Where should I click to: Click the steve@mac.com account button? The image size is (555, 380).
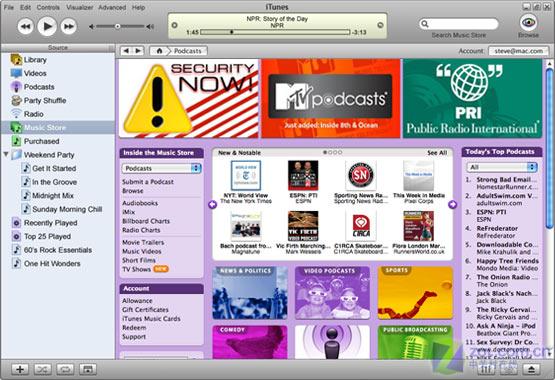(x=519, y=51)
